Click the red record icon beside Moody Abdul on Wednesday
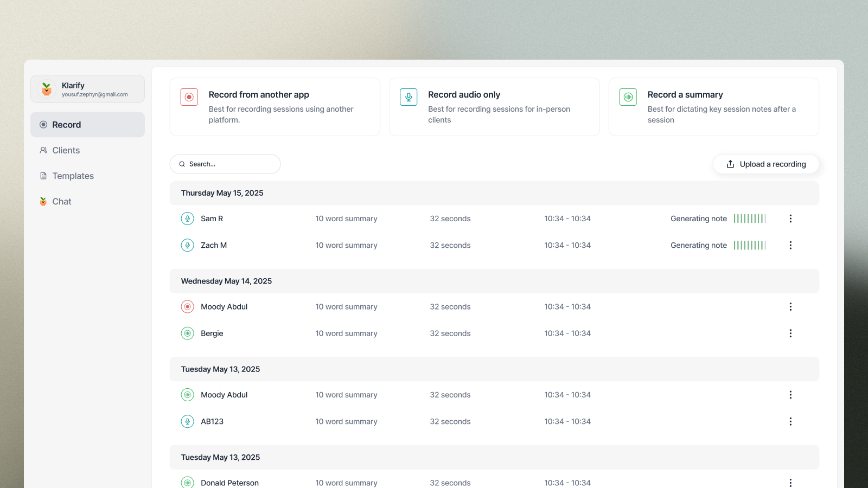This screenshot has width=868, height=488. pyautogui.click(x=187, y=307)
